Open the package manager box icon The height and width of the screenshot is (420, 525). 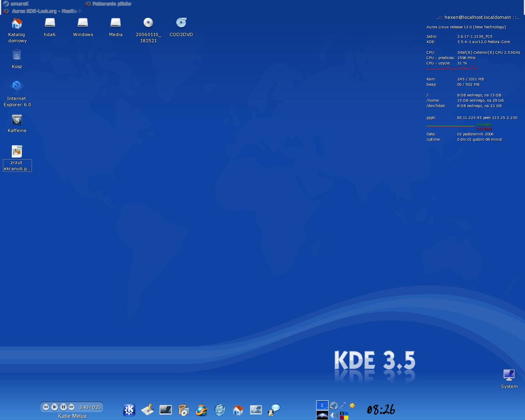[183, 410]
